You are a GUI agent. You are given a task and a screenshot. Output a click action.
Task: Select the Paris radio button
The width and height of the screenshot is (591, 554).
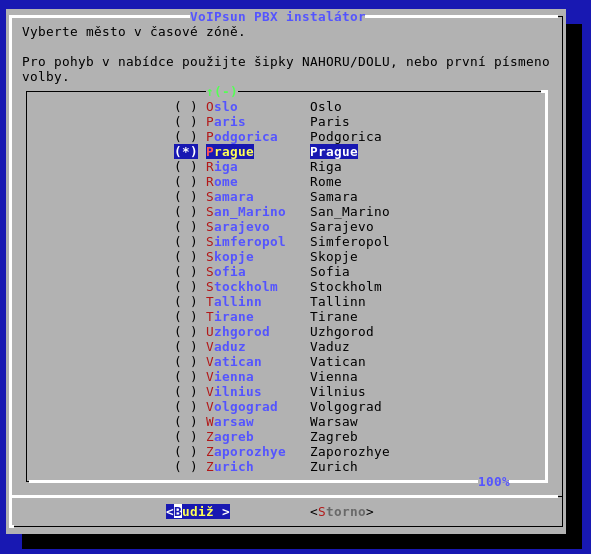(x=186, y=122)
